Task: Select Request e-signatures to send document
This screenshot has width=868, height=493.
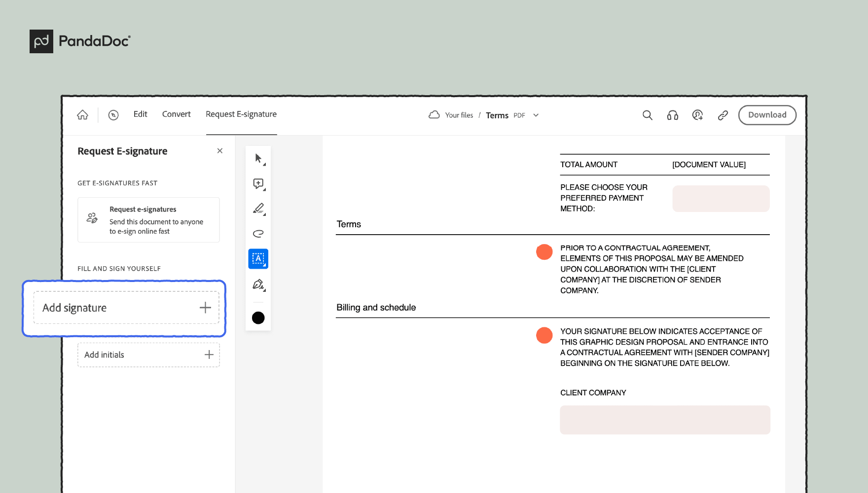Action: (148, 220)
